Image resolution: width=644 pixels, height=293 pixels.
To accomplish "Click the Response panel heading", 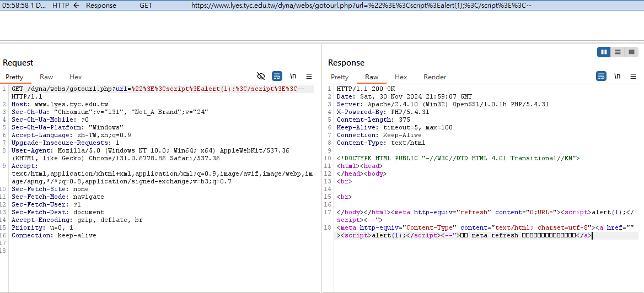I will point(346,63).
